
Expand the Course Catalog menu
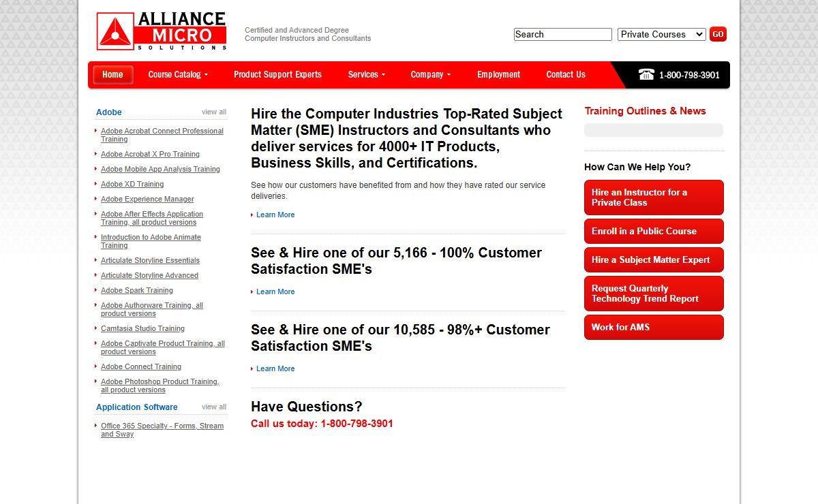[x=178, y=75]
